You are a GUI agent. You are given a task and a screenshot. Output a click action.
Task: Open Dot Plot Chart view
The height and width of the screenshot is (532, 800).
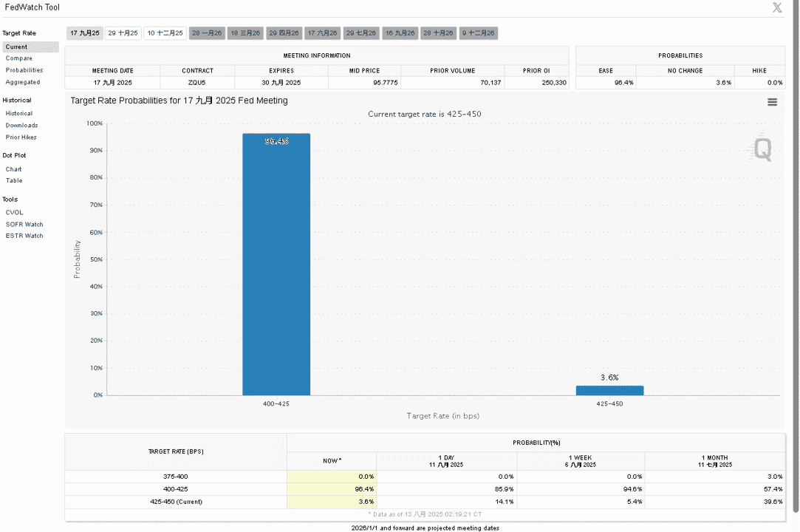coord(13,169)
